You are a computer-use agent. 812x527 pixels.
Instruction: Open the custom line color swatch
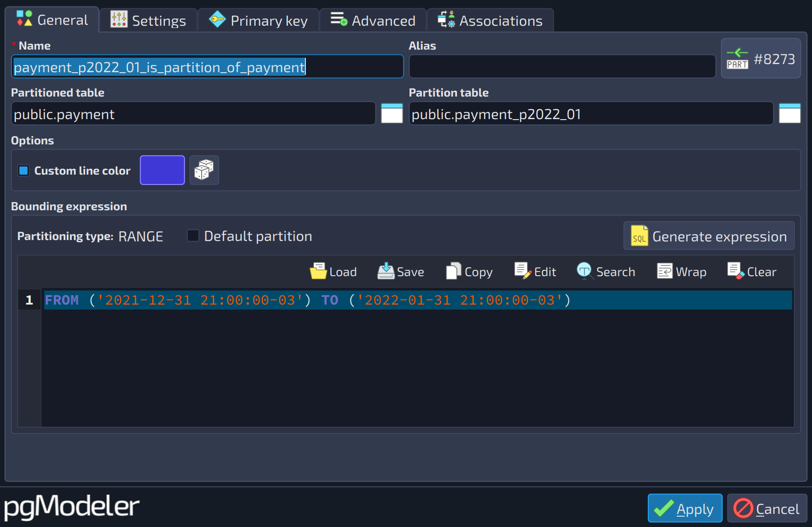[x=162, y=170]
